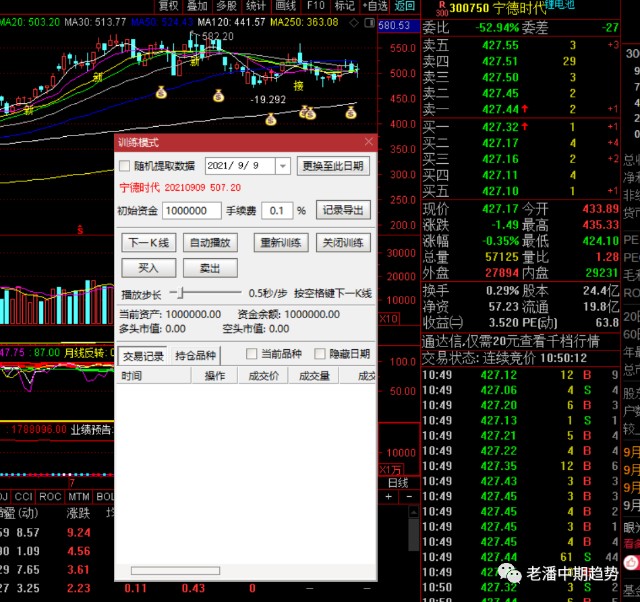The image size is (640, 602).
Task: Click the panel layout icon beside MA250
Action: (369, 23)
